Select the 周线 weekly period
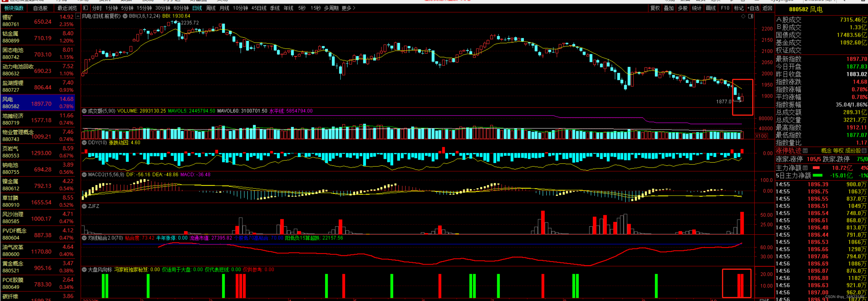Screen dimensions: 868x301 (x=211, y=8)
